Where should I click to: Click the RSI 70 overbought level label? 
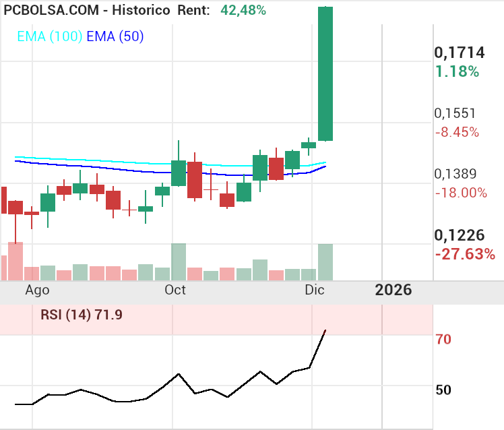443,339
